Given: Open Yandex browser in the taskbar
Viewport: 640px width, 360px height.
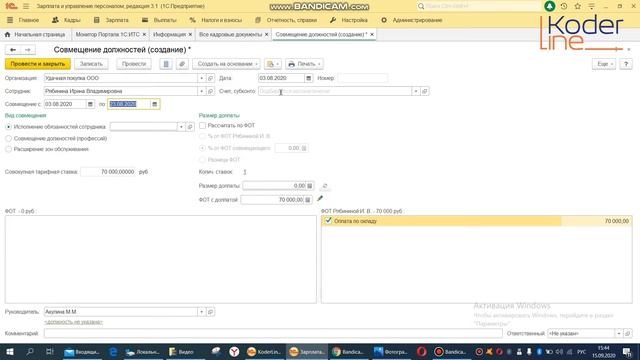Looking at the screenshot, I should 234,351.
